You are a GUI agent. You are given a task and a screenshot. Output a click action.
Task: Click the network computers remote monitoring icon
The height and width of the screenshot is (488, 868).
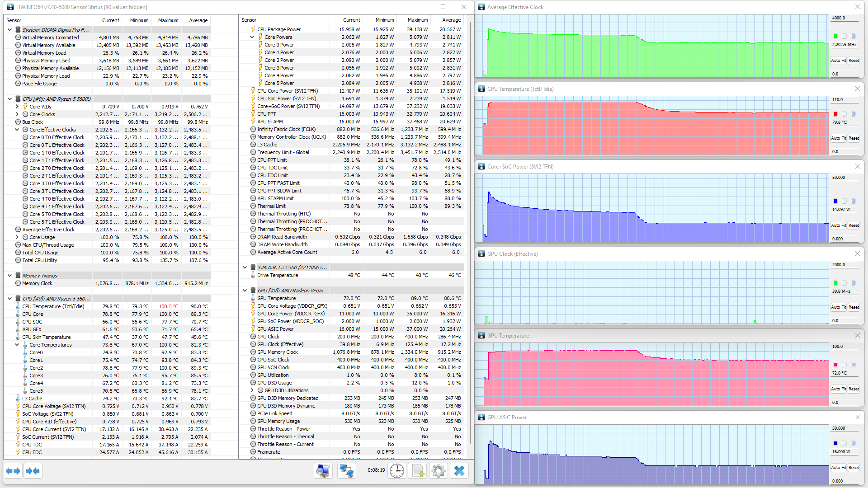(346, 471)
